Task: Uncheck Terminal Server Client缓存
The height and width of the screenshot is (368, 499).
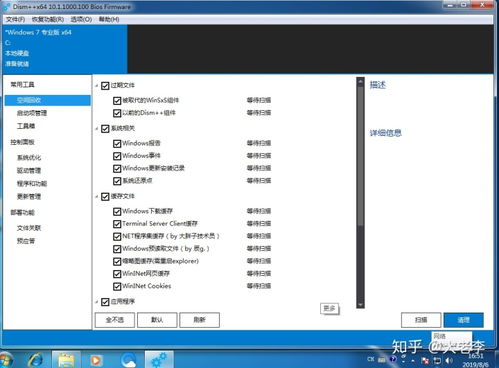Action: point(117,224)
